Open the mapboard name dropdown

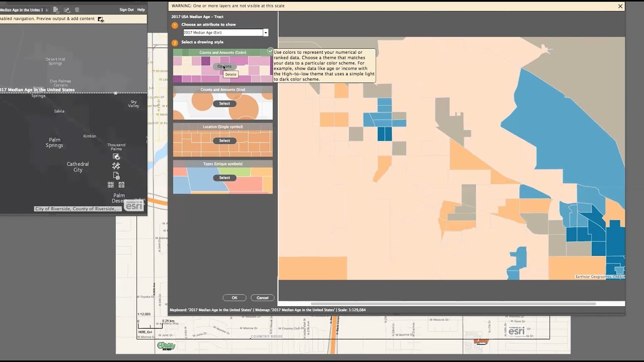[x=21, y=10]
